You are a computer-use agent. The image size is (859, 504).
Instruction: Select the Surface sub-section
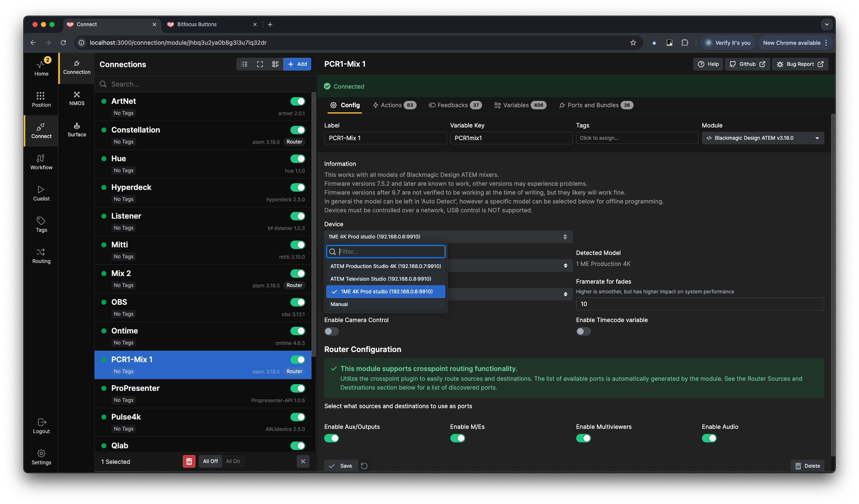pyautogui.click(x=77, y=130)
